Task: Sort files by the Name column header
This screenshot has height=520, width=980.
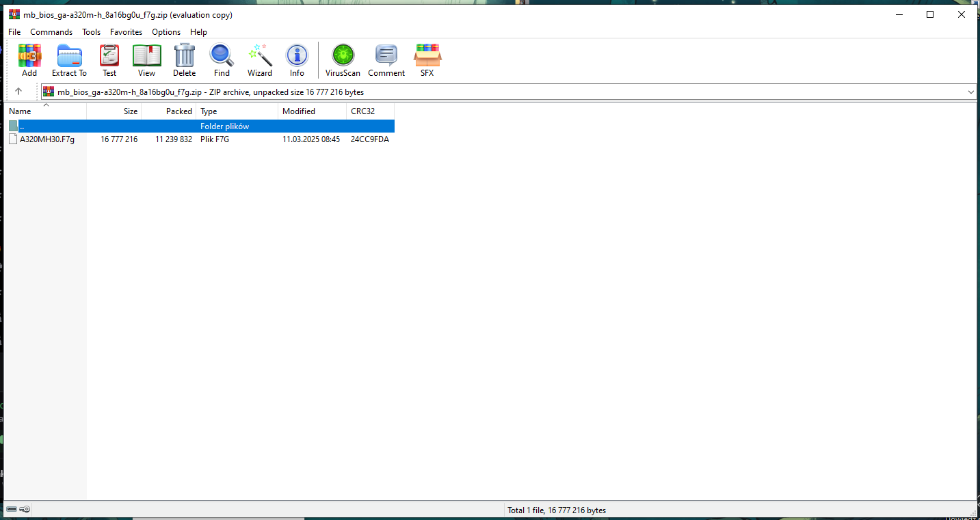Action: tap(46, 111)
